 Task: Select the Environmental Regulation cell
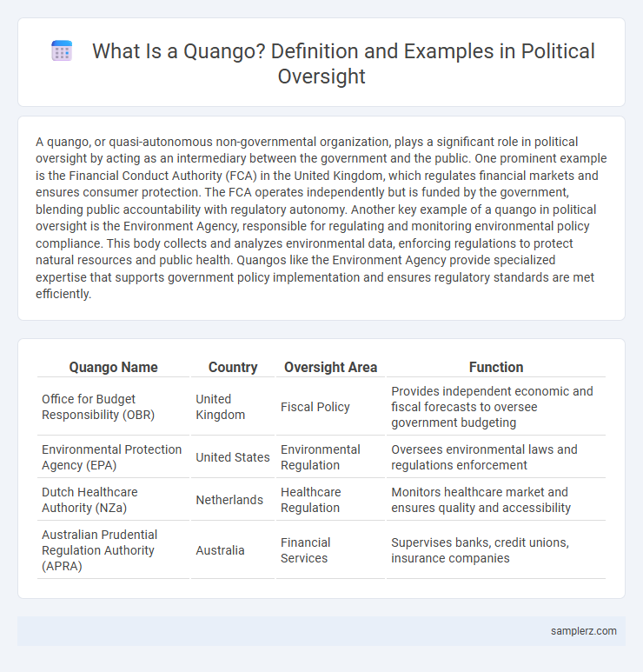point(331,457)
